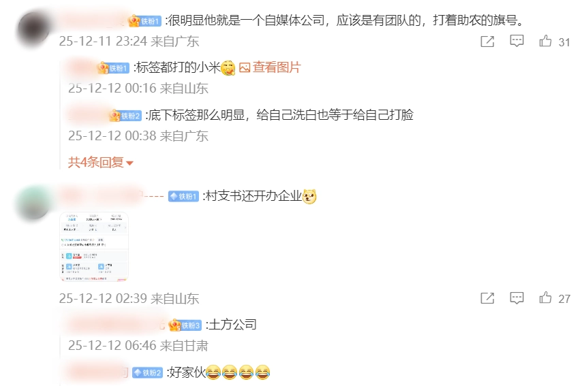Open 查看图片 link in 小米 reply
This screenshot has width=588, height=386.
click(x=270, y=67)
